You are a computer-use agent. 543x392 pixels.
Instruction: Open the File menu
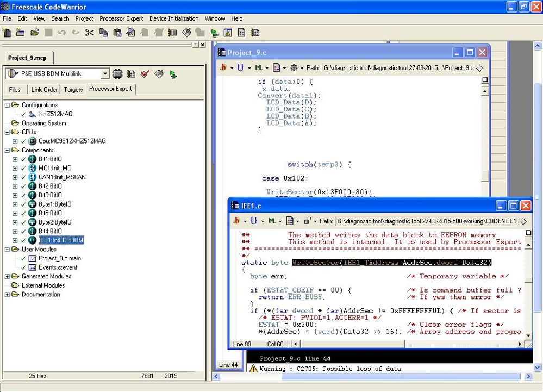pyautogui.click(x=7, y=18)
